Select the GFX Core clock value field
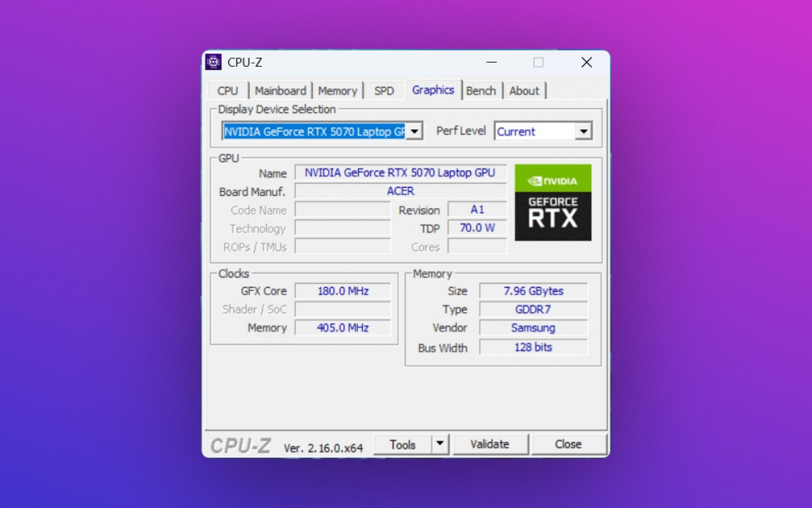812x508 pixels. click(x=343, y=291)
